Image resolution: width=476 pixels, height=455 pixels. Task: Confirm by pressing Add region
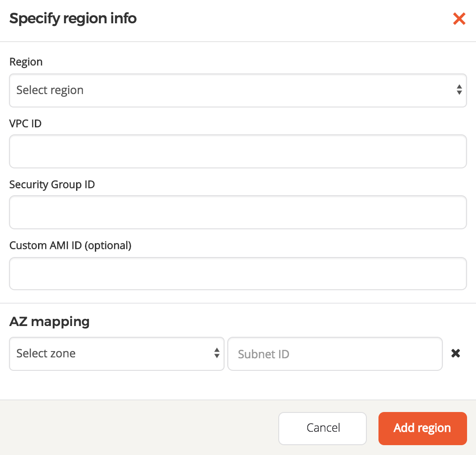pyautogui.click(x=422, y=428)
